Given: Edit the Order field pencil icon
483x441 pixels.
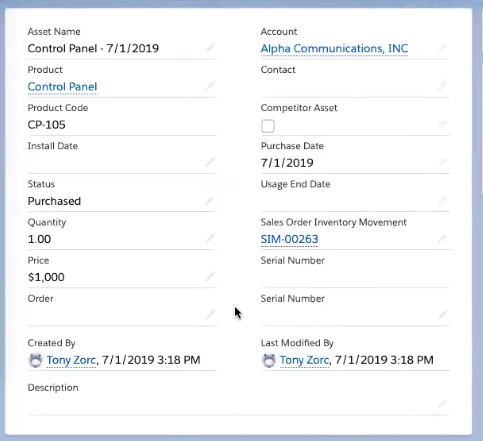Looking at the screenshot, I should pos(210,314).
